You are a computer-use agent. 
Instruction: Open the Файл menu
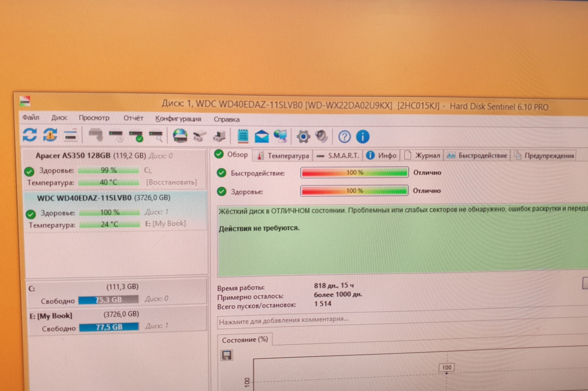coord(30,117)
